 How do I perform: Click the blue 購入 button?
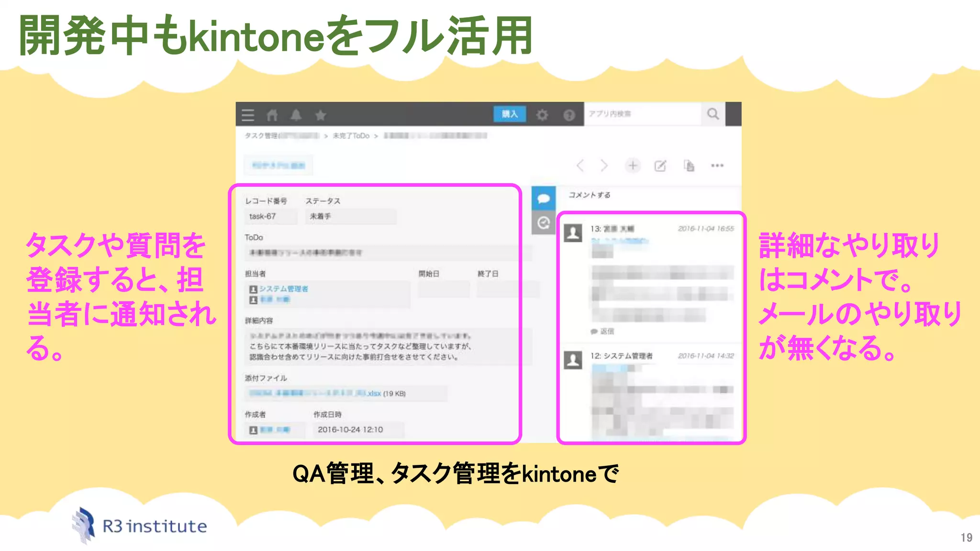coord(510,114)
